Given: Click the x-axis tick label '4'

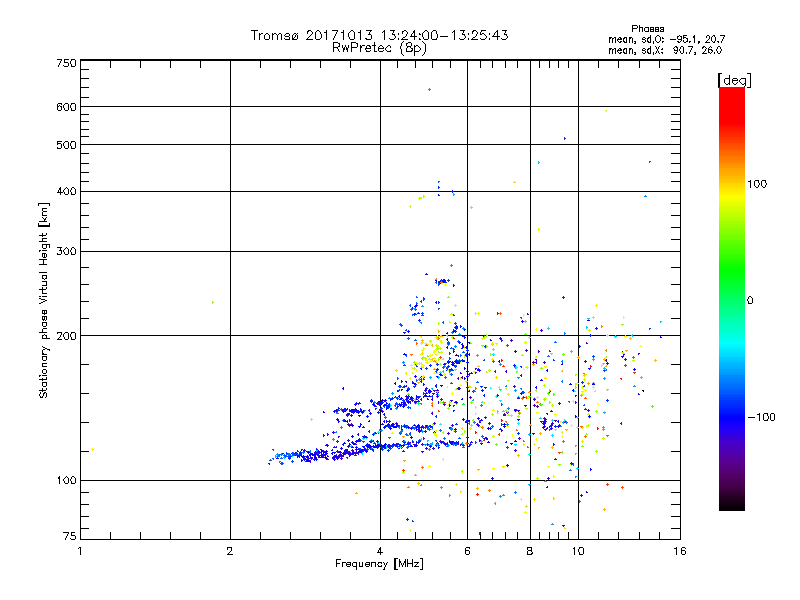Looking at the screenshot, I should pyautogui.click(x=380, y=551).
